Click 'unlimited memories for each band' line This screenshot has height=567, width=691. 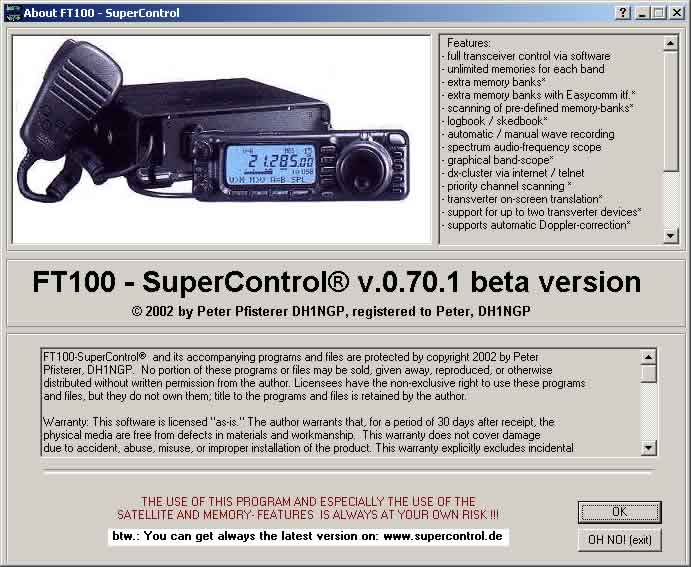click(x=526, y=69)
